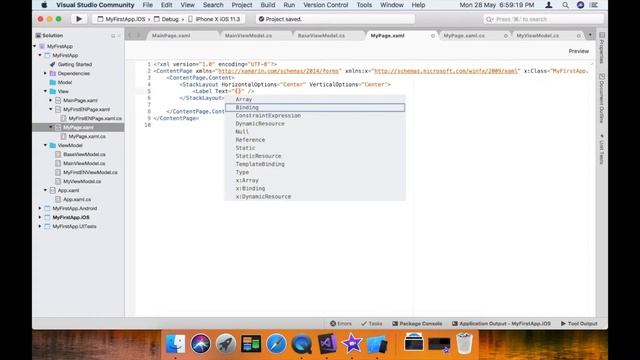Open the Document Outline side pad
Viewport: 640px width, 360px height.
tap(602, 98)
